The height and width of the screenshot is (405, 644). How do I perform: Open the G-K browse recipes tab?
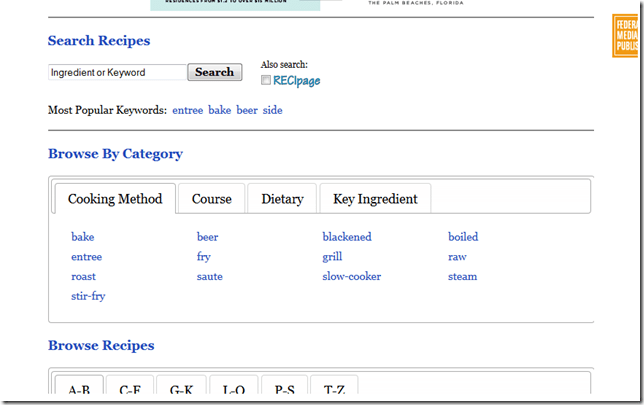(x=182, y=389)
